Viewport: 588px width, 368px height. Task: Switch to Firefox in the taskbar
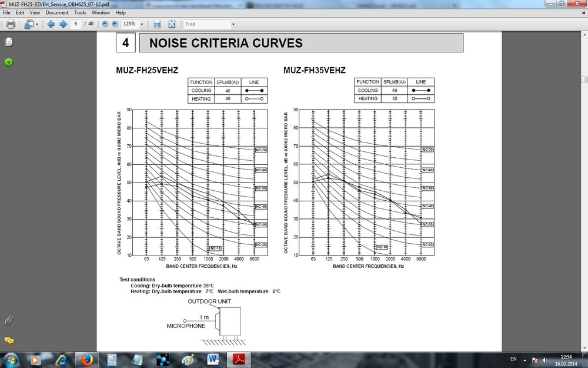(86, 360)
